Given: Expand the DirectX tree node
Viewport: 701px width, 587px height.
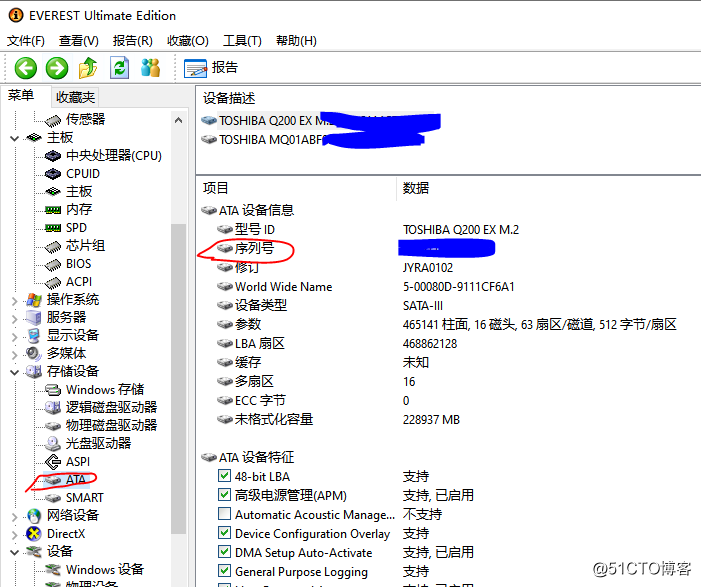Looking at the screenshot, I should [x=14, y=535].
